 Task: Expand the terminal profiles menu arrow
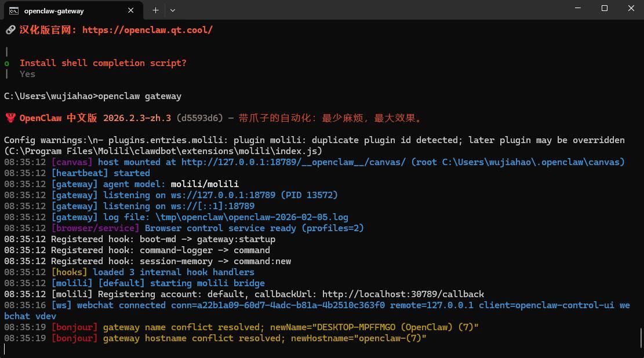tap(172, 10)
